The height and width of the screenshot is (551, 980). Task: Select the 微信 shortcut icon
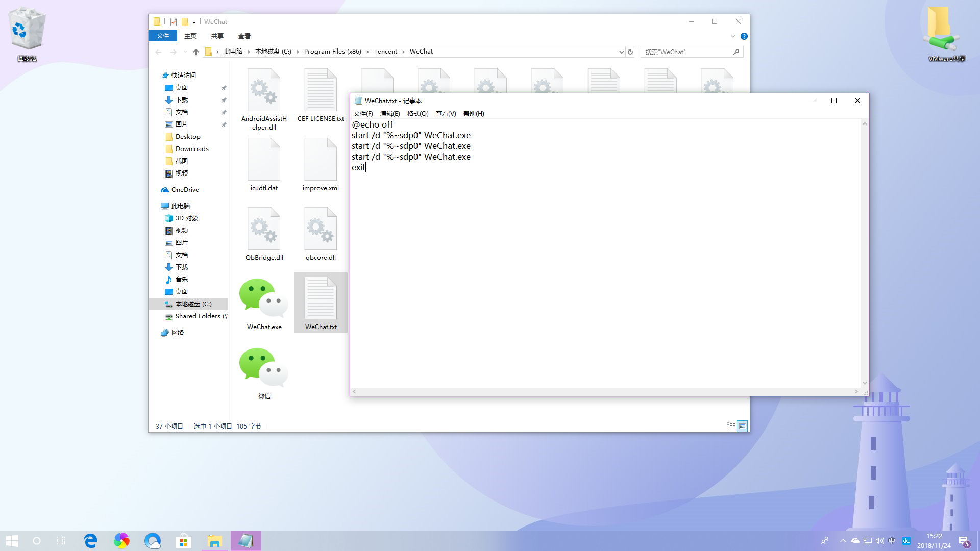coord(264,368)
